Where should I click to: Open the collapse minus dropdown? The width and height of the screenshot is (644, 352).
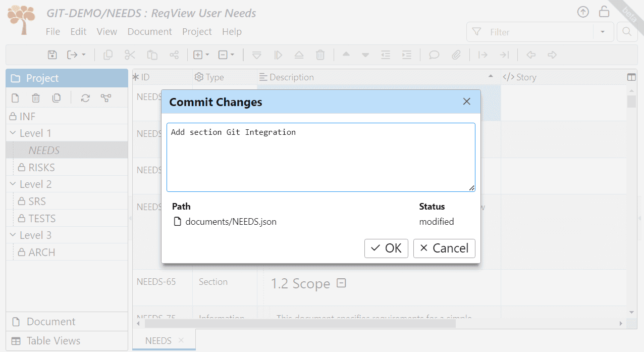click(226, 55)
